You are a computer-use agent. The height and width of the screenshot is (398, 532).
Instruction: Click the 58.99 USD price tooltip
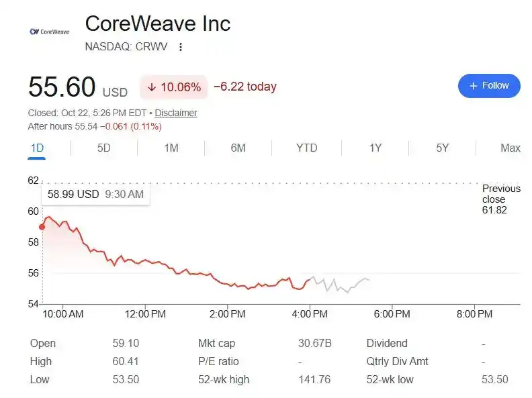[x=95, y=194]
